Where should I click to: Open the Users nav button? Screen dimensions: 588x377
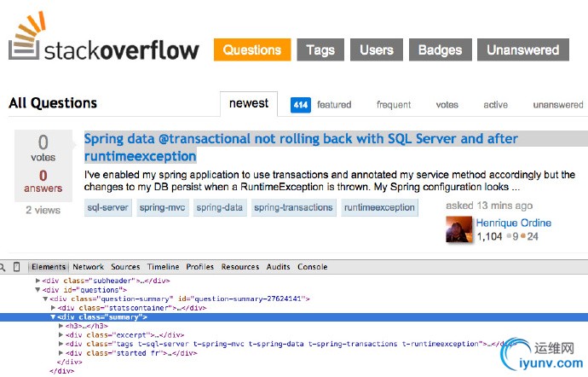(x=377, y=49)
